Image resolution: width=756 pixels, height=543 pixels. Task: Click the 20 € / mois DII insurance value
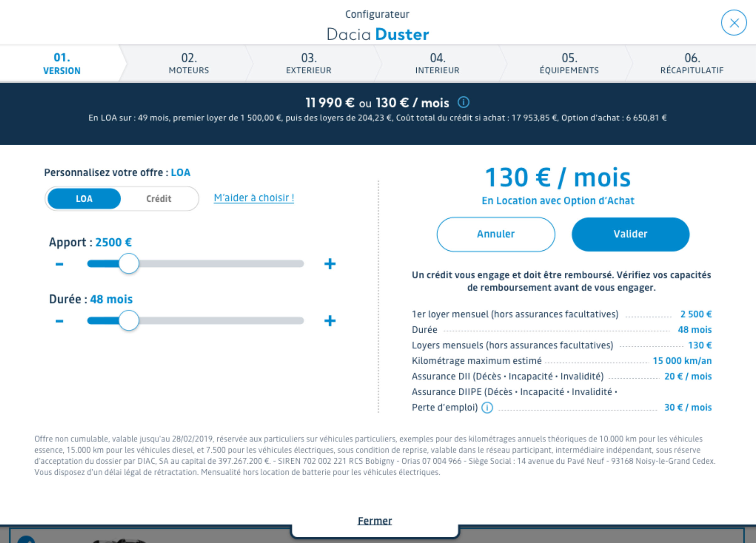688,376
